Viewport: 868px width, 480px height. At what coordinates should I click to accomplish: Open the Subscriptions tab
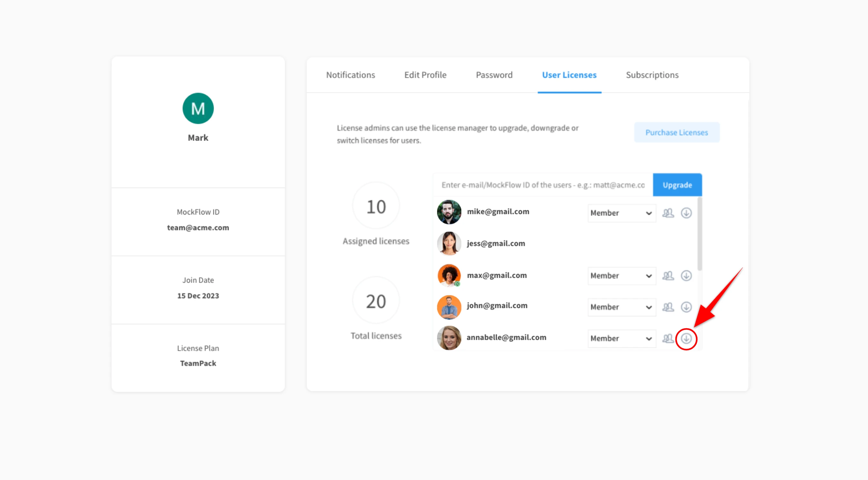[x=652, y=75]
